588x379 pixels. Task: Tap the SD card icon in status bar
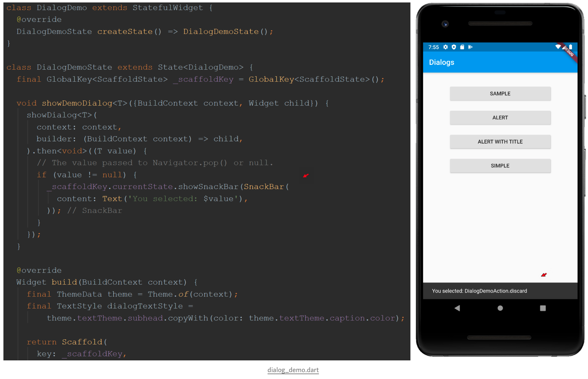coord(462,47)
